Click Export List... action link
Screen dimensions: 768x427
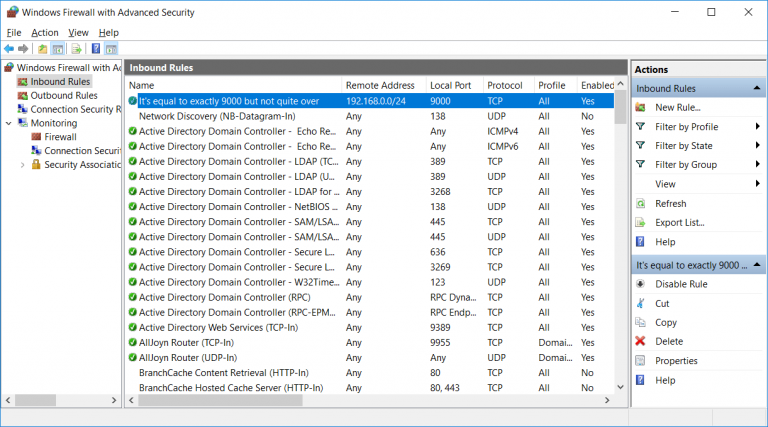680,222
